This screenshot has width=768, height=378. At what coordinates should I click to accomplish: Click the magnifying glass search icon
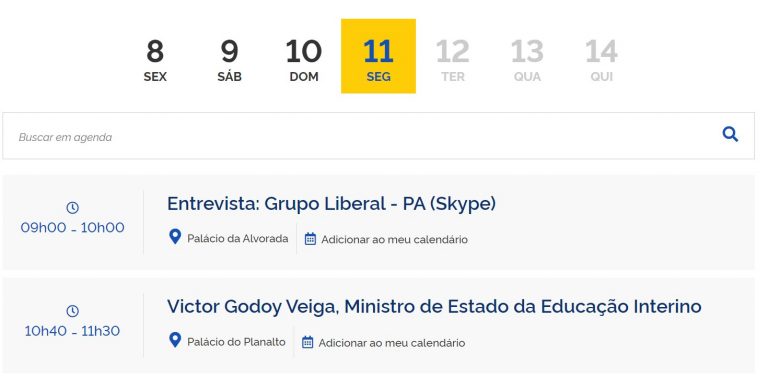pyautogui.click(x=730, y=134)
